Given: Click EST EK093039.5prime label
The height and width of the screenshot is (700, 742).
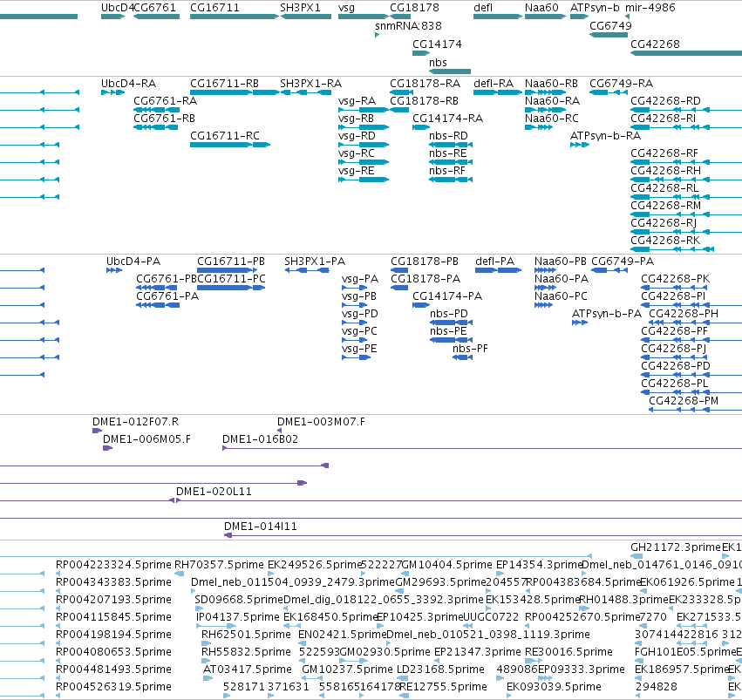Looking at the screenshot, I should (554, 687).
